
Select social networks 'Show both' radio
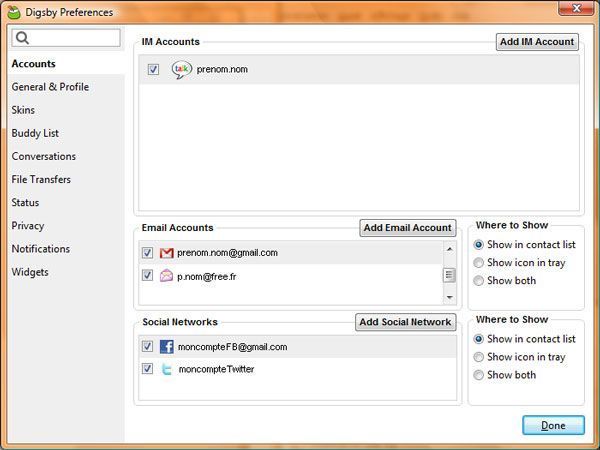(x=478, y=375)
